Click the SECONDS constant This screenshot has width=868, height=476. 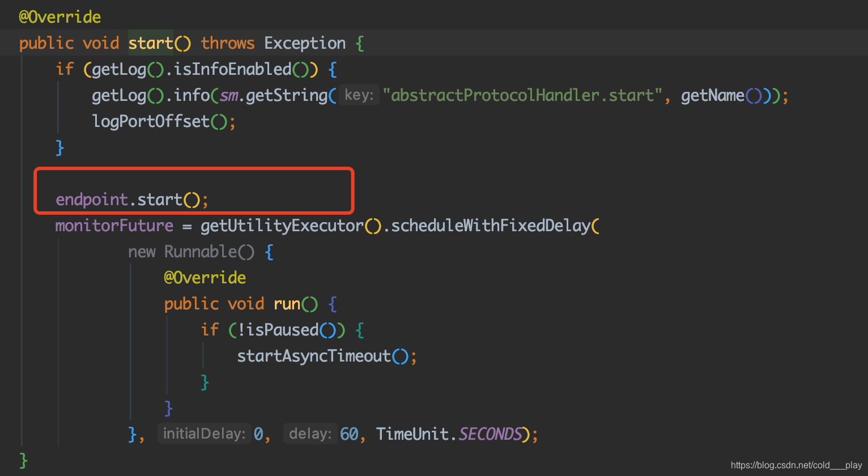point(490,434)
